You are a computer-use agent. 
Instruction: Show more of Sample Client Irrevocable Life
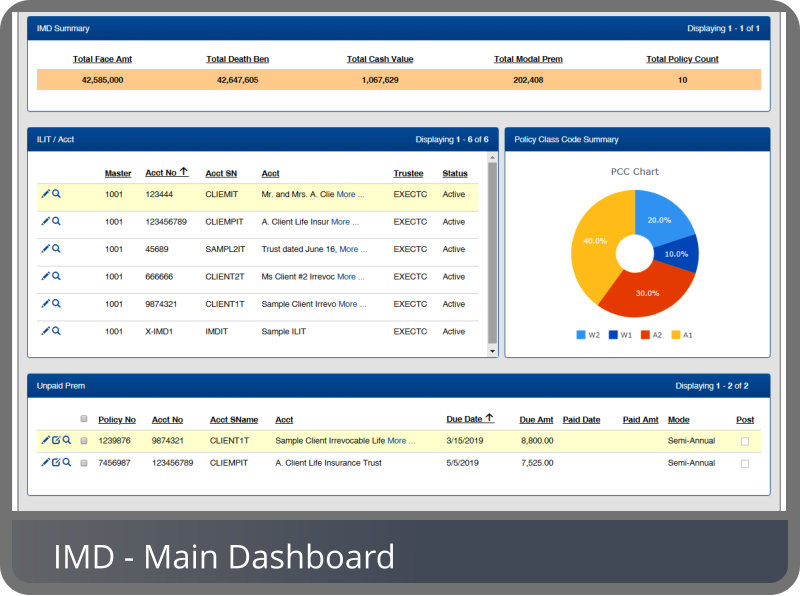(x=401, y=440)
